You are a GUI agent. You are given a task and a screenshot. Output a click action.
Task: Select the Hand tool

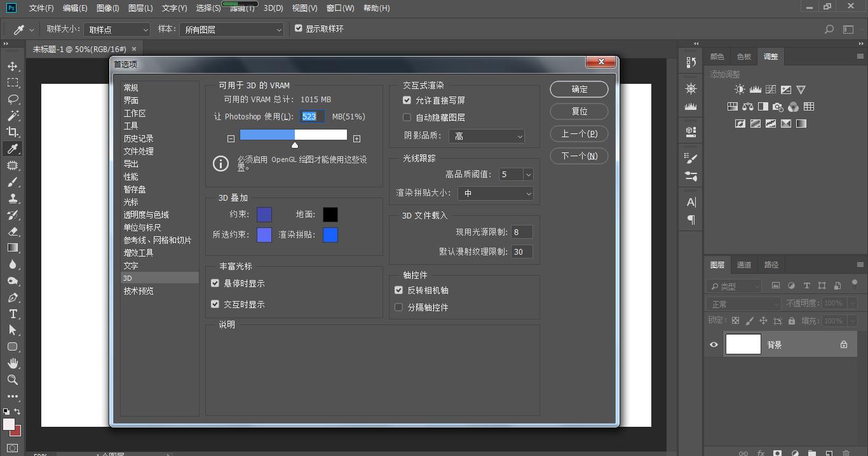click(12, 363)
